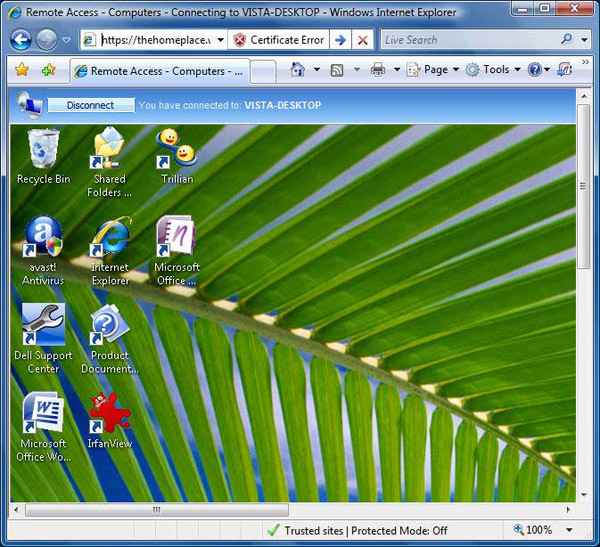Image resolution: width=600 pixels, height=547 pixels.
Task: Click the Research toolbar icon
Action: [565, 70]
